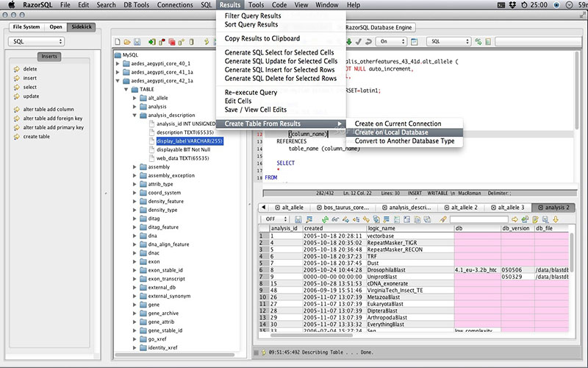Open the DB Tools menu
This screenshot has height=368, width=588.
(x=137, y=5)
